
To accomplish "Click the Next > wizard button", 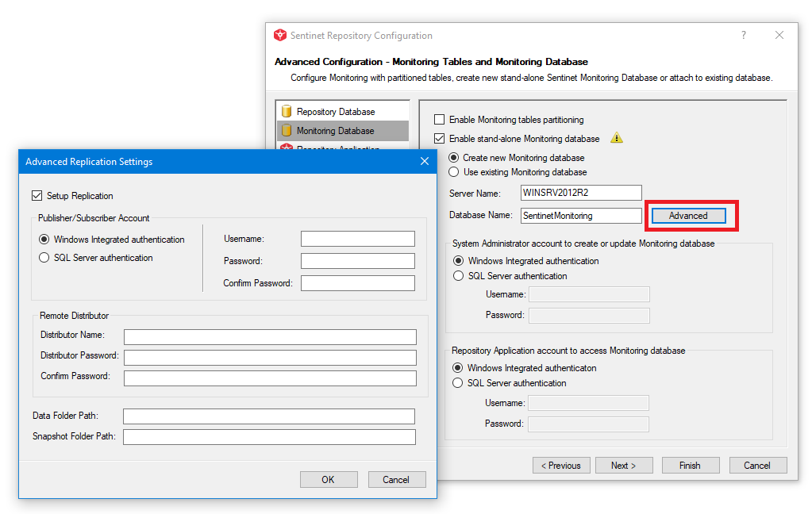I will 624,466.
